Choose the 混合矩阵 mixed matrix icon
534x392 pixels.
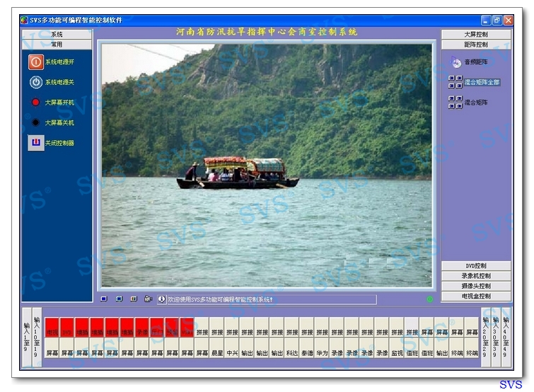point(456,103)
